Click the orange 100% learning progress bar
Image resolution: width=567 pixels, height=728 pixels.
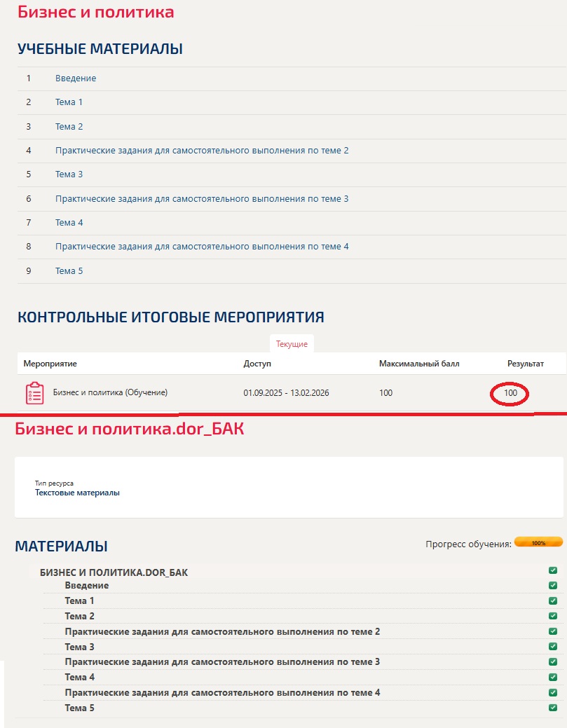pyautogui.click(x=538, y=542)
